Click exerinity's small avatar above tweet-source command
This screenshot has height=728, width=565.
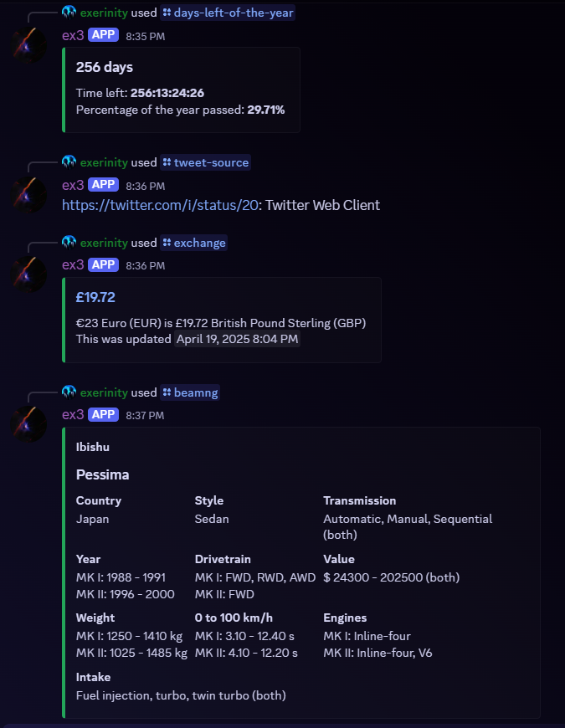click(x=69, y=162)
